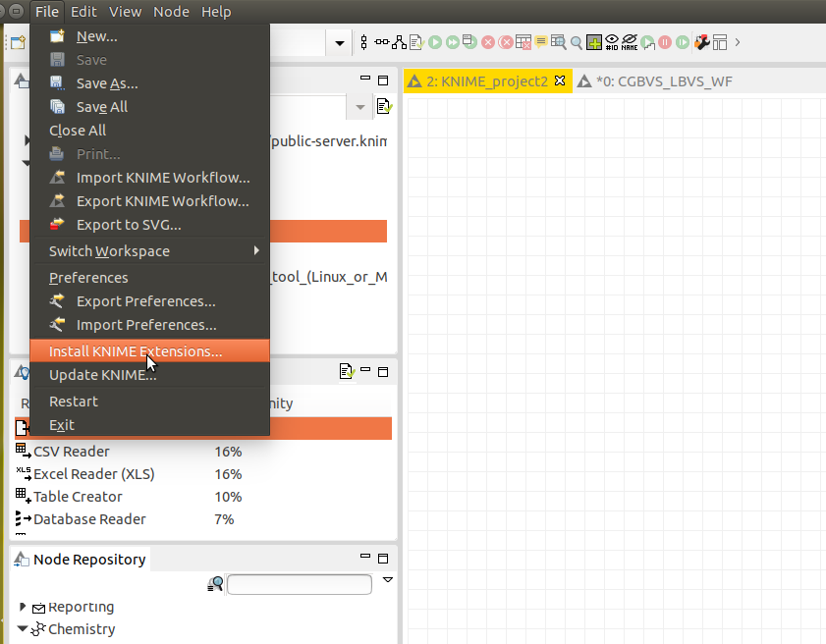This screenshot has height=644, width=826.
Task: Click the execute all nodes icon
Action: (453, 42)
